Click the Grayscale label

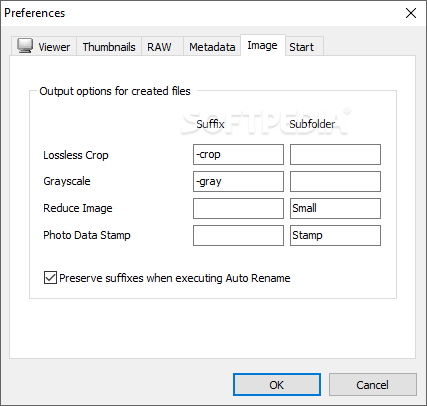[67, 181]
